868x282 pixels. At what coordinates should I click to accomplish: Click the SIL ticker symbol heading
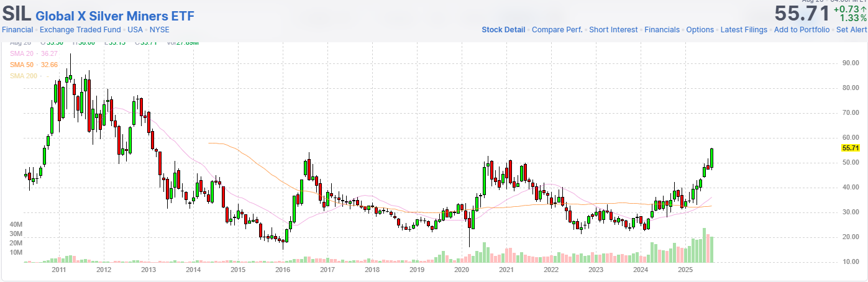coord(17,14)
